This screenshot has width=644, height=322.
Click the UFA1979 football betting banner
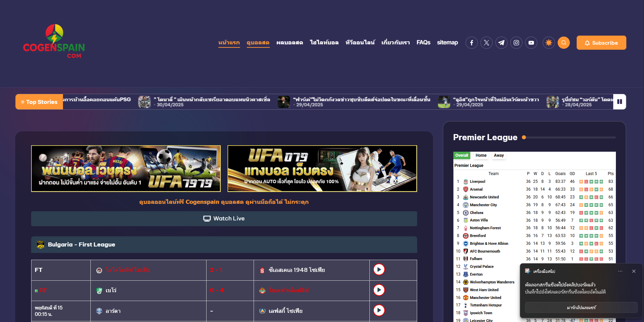[x=126, y=169]
